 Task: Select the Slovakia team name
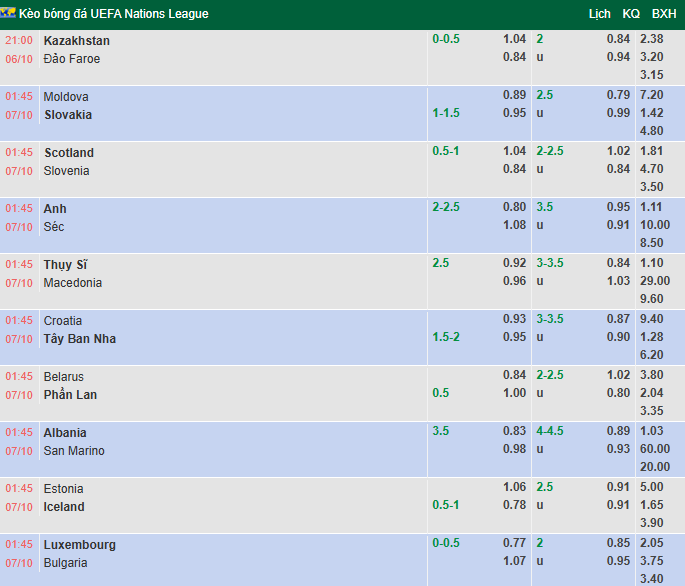(68, 114)
